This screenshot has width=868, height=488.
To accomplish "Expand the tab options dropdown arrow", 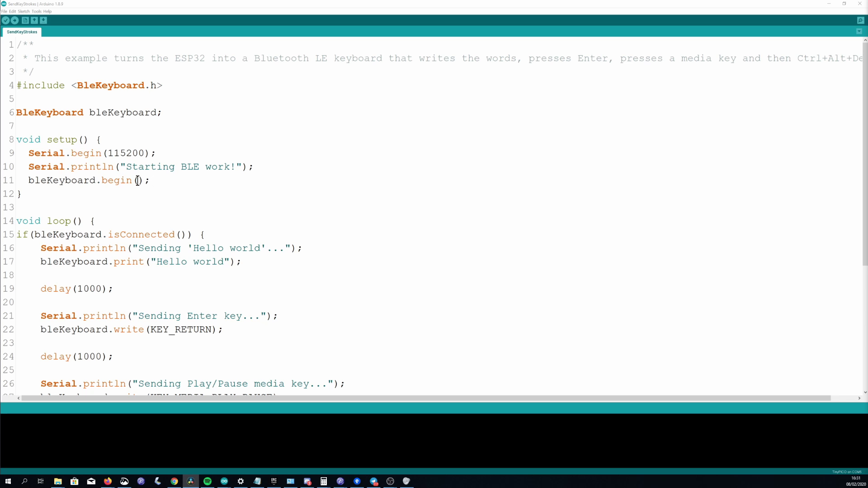I will click(859, 32).
